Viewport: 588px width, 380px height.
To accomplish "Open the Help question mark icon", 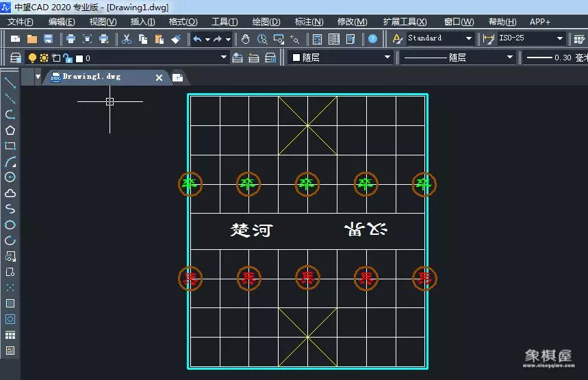I will [x=372, y=39].
